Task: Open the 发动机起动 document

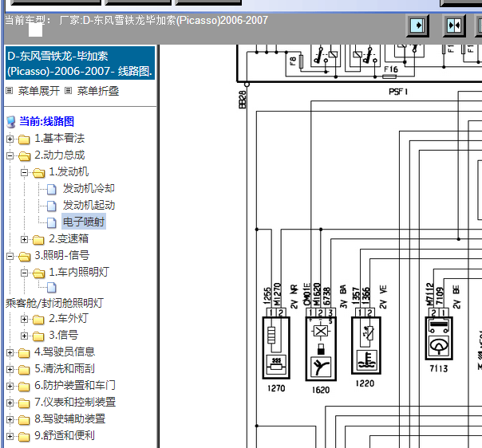Action: (x=89, y=205)
